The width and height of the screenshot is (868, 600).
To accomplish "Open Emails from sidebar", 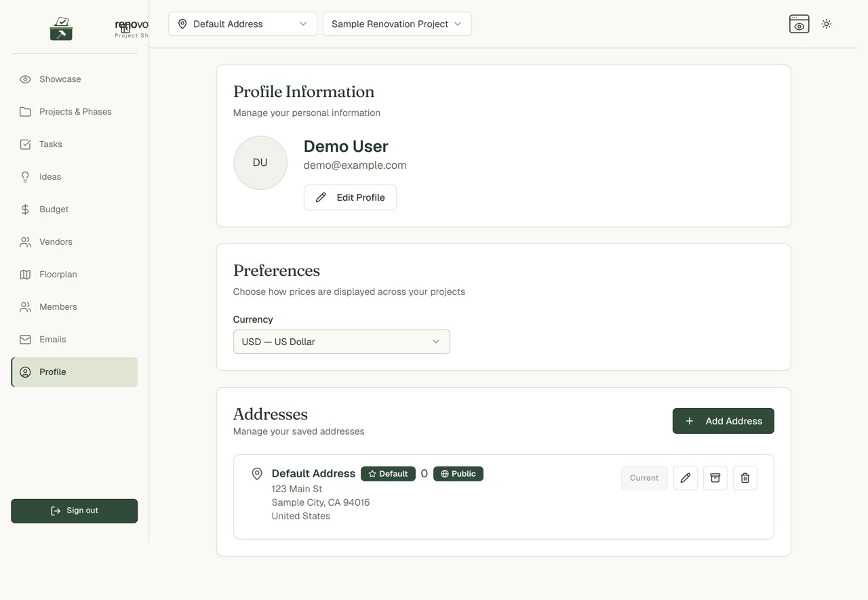I will click(74, 340).
